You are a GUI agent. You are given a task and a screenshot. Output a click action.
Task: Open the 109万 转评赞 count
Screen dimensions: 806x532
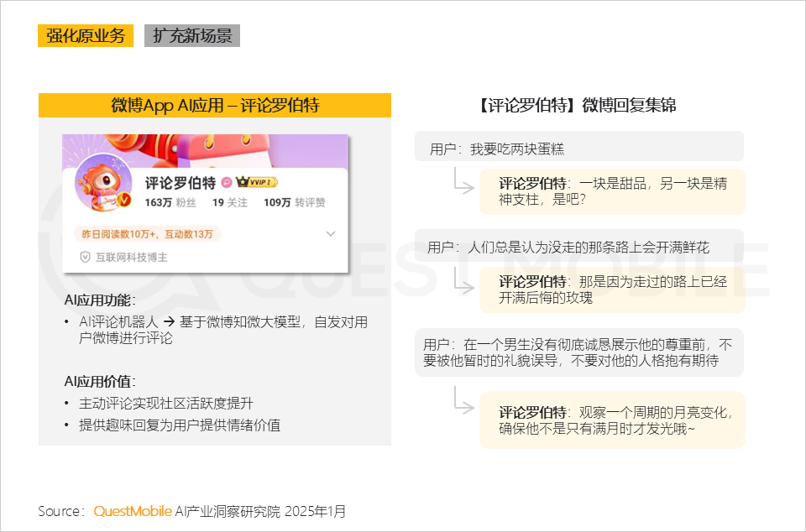click(295, 203)
